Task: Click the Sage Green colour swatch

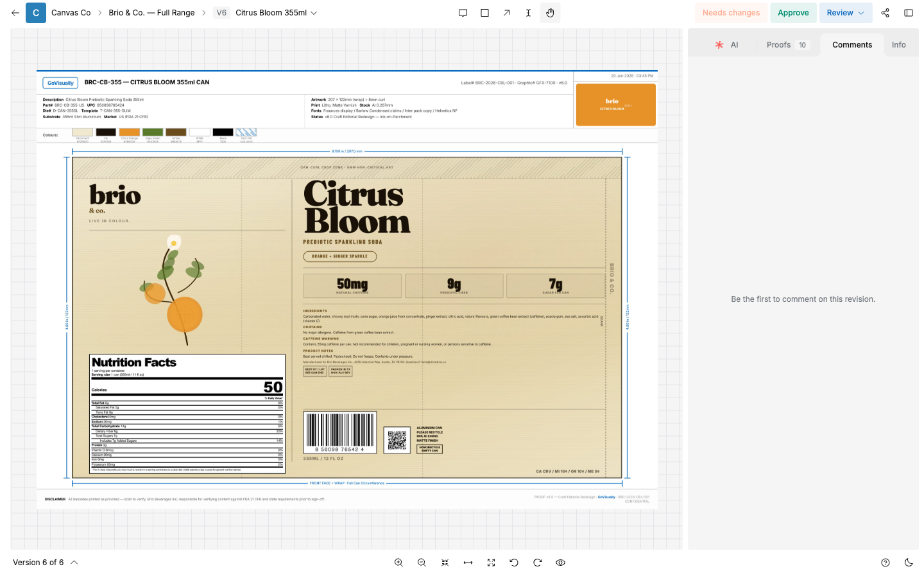Action: pyautogui.click(x=153, y=132)
